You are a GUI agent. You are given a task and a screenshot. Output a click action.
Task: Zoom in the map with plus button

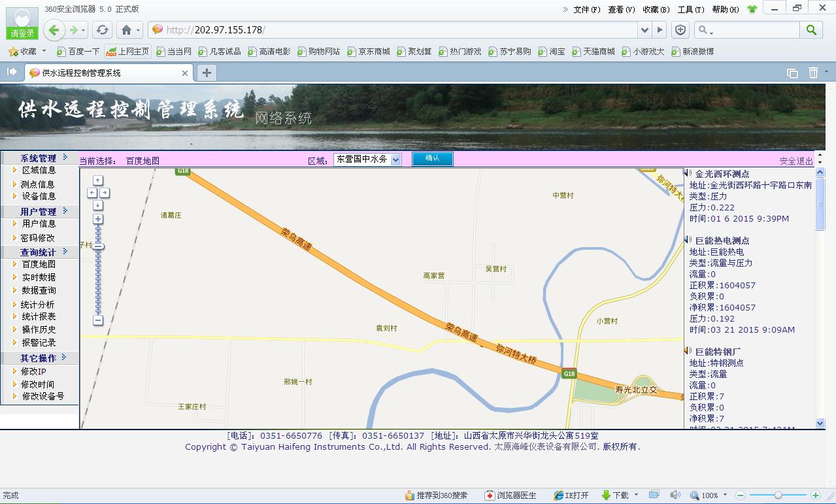click(x=98, y=219)
